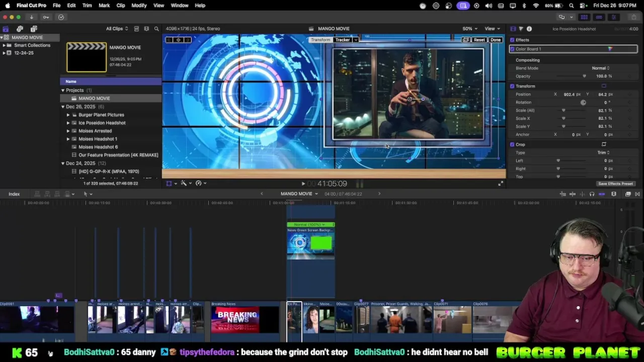Open the Titles and Generators sidebar
Screen dimensions: 644x362
tap(34, 29)
